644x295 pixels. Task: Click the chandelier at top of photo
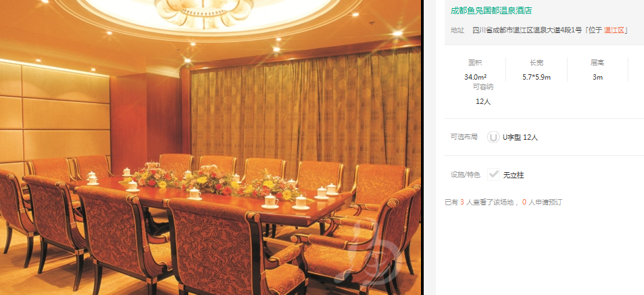[x=204, y=12]
